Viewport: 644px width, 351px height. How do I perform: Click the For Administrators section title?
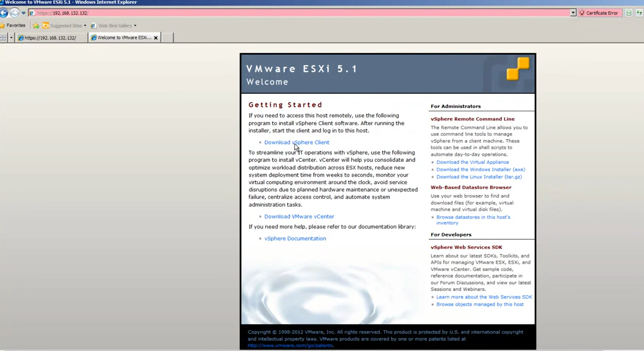[x=456, y=106]
